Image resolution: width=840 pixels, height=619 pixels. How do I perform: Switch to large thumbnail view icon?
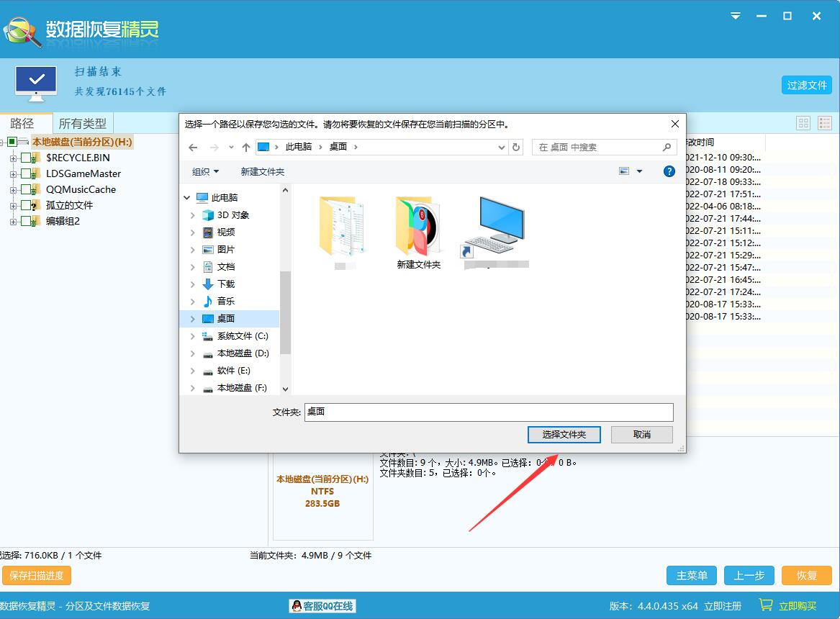pyautogui.click(x=803, y=123)
